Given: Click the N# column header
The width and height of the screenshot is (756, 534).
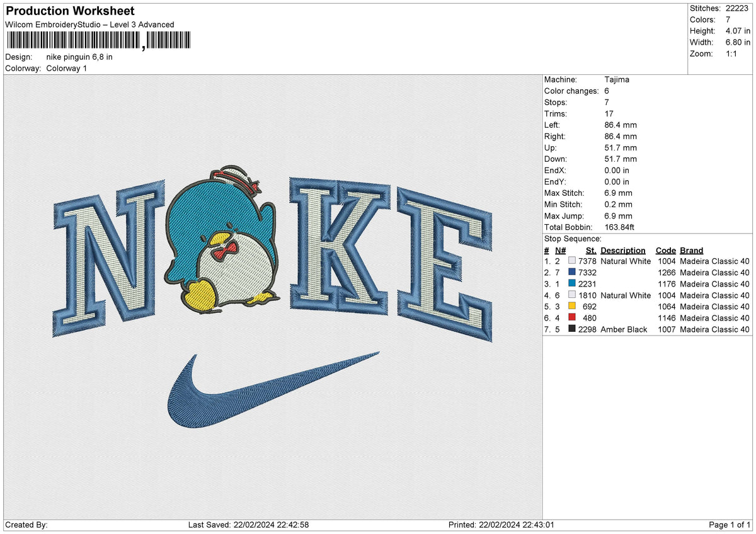Looking at the screenshot, I should (560, 250).
